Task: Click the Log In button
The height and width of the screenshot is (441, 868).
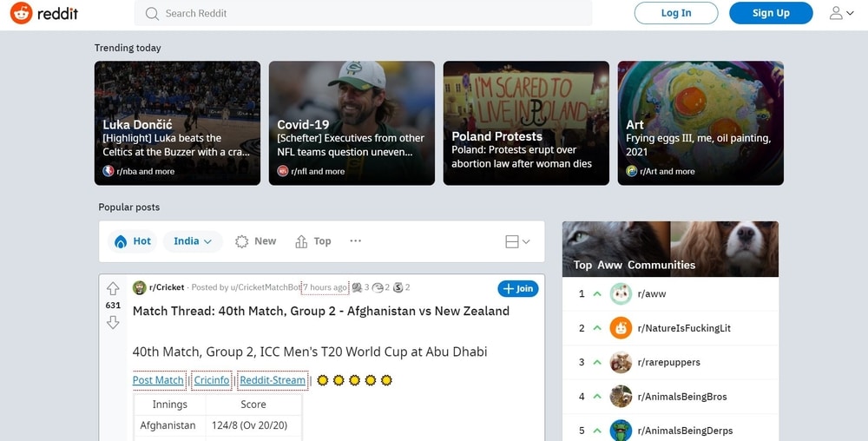Action: pyautogui.click(x=676, y=13)
